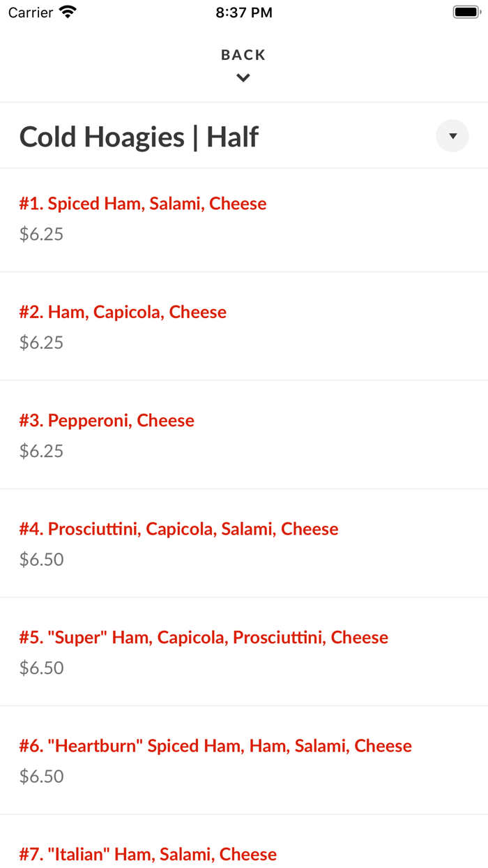Select #1 Spiced Ham, Salami, Cheese

coord(143,204)
